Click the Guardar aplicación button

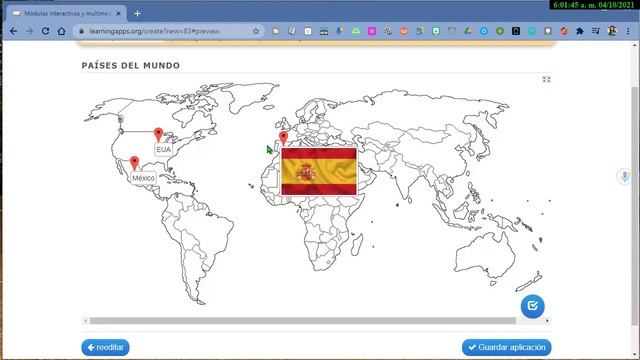pos(507,347)
